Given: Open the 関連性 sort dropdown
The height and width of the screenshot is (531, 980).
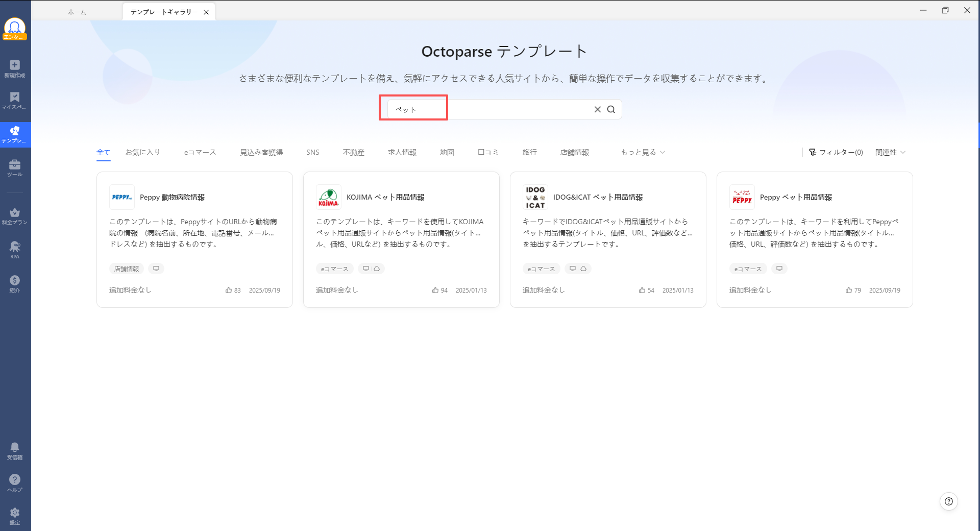Looking at the screenshot, I should click(x=890, y=152).
